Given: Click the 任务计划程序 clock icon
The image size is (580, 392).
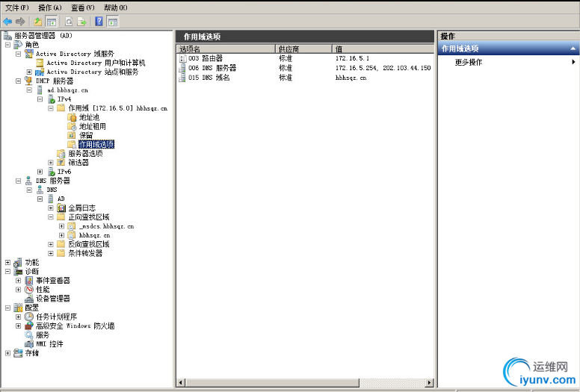Looking at the screenshot, I should (29, 317).
